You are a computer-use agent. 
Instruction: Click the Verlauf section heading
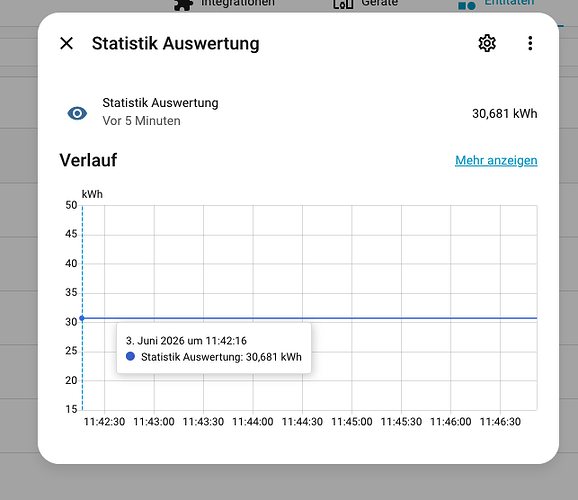(x=88, y=160)
